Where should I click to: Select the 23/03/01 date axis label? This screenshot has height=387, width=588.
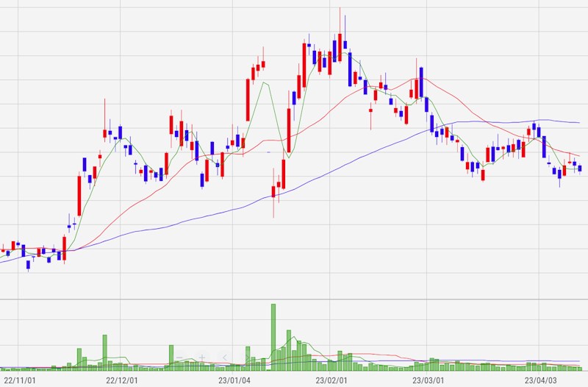[x=428, y=380]
